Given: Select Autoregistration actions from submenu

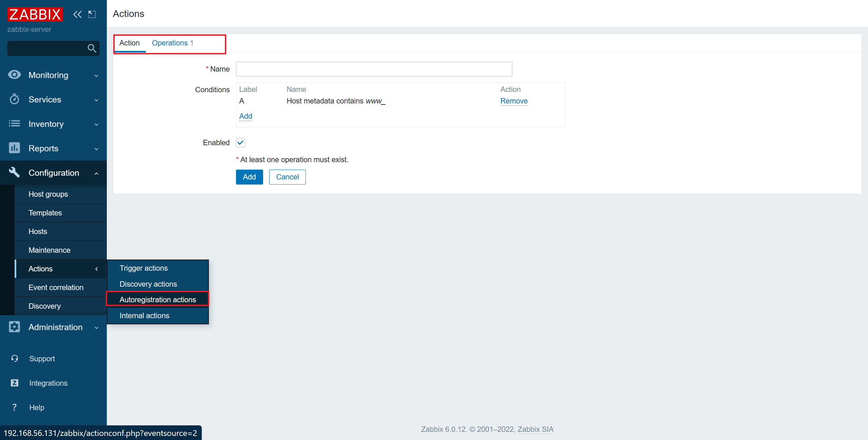Looking at the screenshot, I should tap(158, 299).
